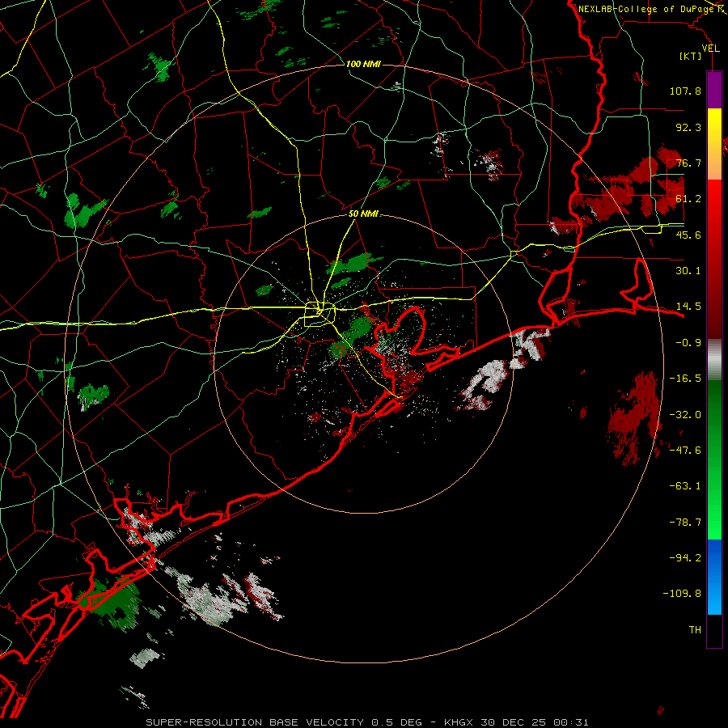Click the "VEL" legend title
The height and width of the screenshot is (728, 728).
(x=710, y=49)
